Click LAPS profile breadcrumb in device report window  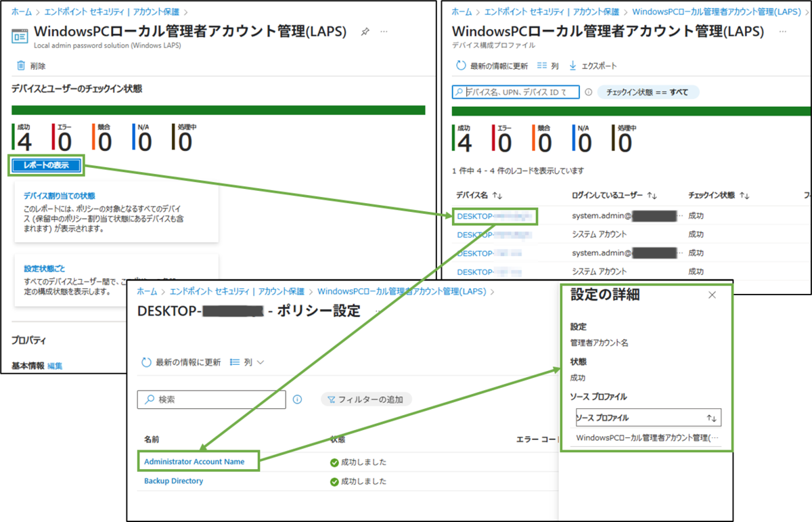pos(716,12)
